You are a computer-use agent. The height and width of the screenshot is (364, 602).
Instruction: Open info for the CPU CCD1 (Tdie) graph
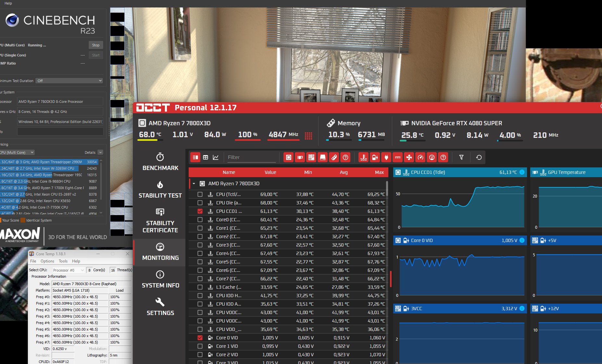522,172
